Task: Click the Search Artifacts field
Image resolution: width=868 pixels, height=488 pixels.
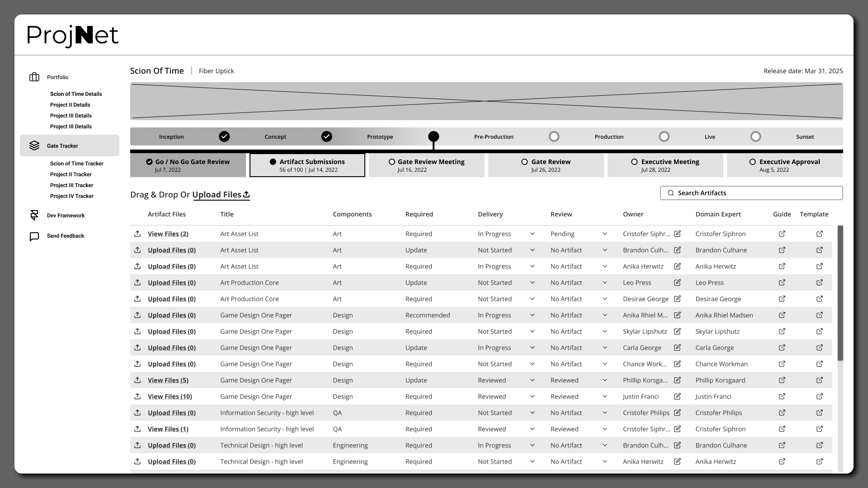Action: tap(751, 193)
